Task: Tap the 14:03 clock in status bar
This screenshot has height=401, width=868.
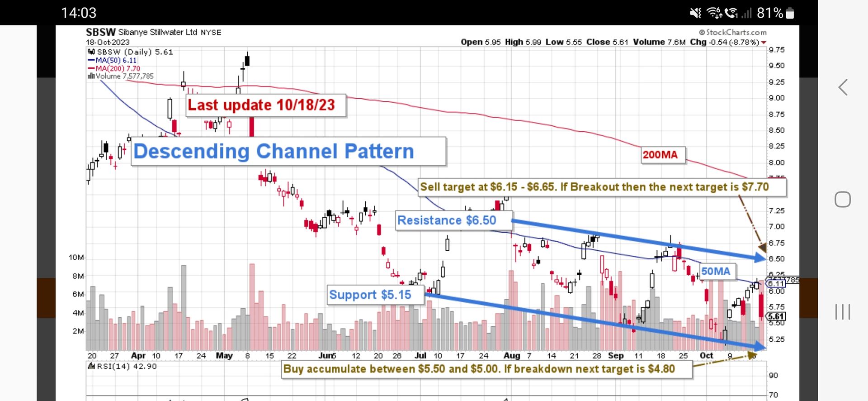Action: (79, 13)
